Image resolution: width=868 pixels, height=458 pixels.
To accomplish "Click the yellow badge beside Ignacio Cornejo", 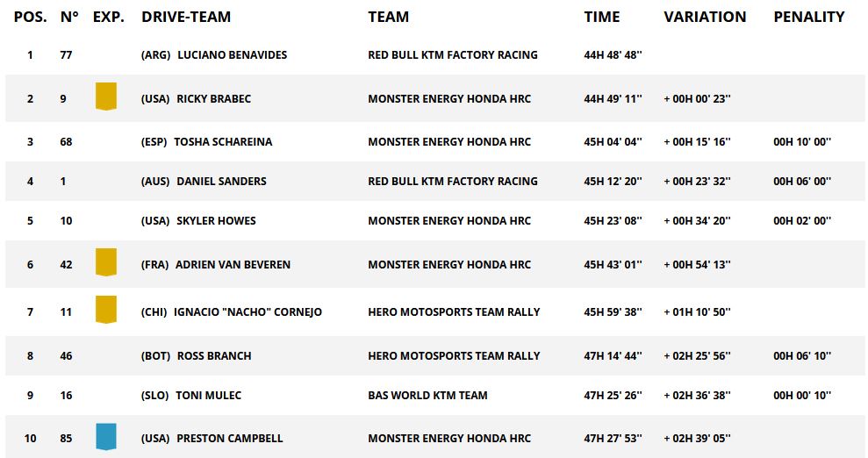I will point(105,310).
